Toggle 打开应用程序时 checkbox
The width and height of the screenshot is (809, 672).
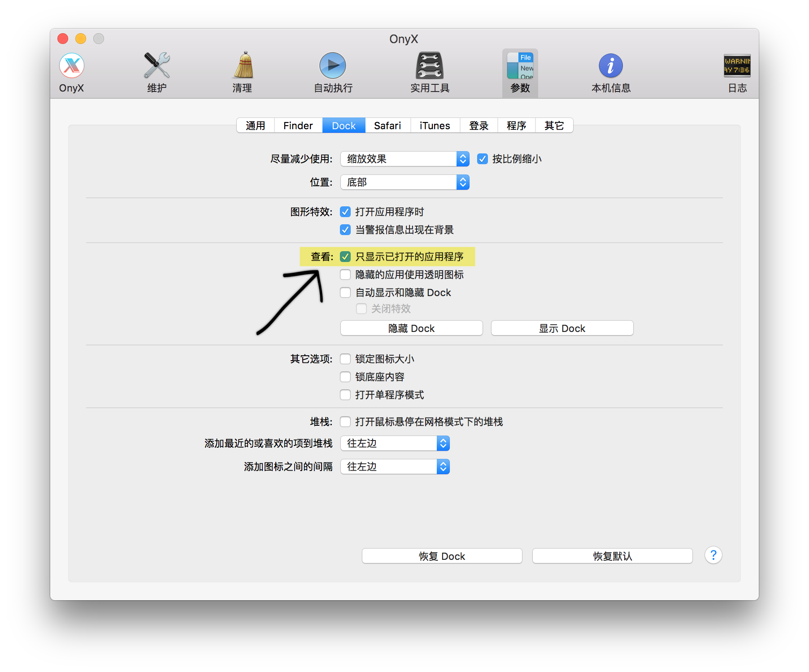click(x=345, y=212)
